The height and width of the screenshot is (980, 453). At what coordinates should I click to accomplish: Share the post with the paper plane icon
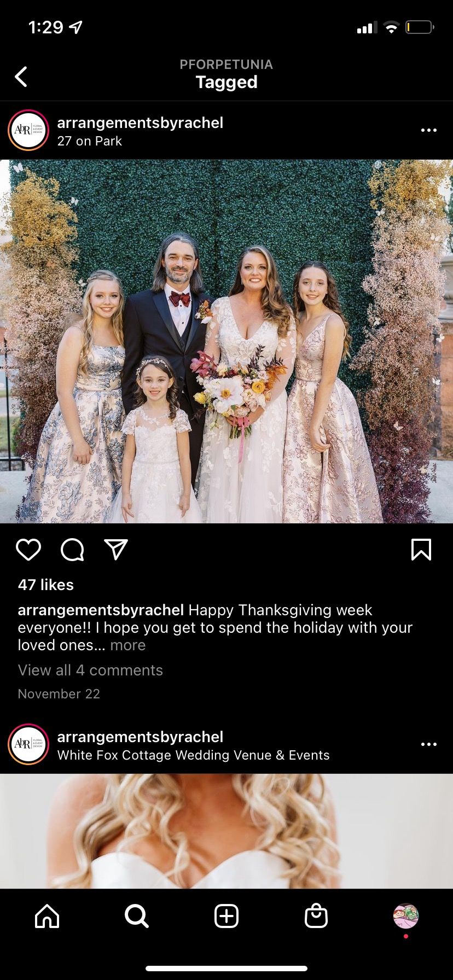point(116,550)
